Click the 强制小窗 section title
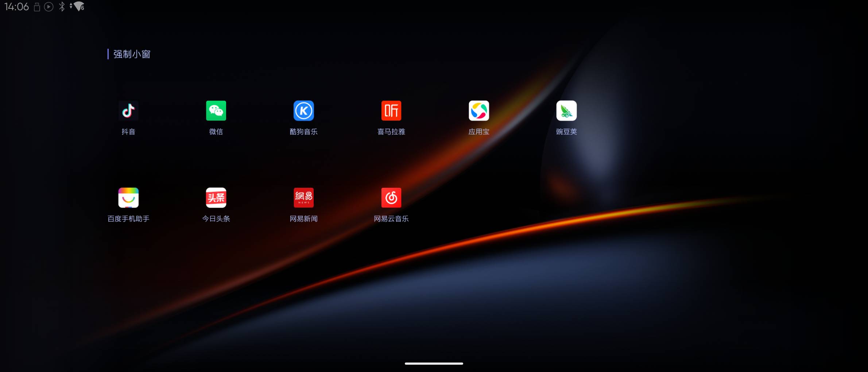Screen dimensions: 868x372 pyautogui.click(x=132, y=54)
